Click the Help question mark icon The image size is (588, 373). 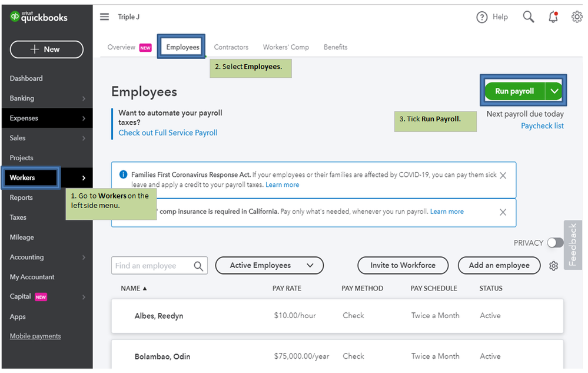[x=482, y=17]
